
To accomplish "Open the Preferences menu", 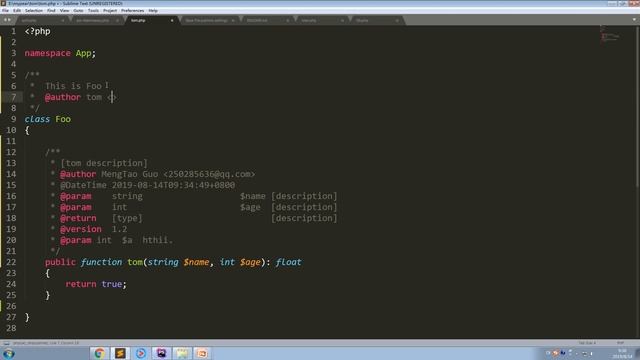I will pos(133,11).
